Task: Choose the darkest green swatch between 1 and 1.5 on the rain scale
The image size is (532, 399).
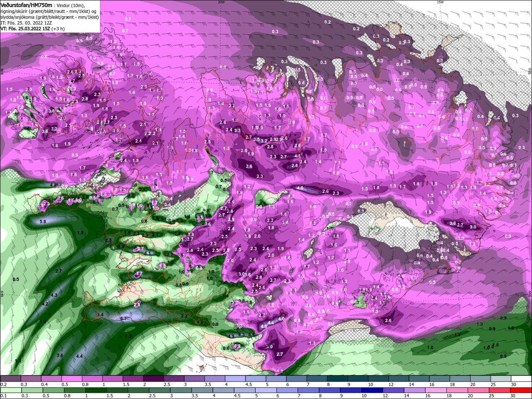Action: coord(95,390)
